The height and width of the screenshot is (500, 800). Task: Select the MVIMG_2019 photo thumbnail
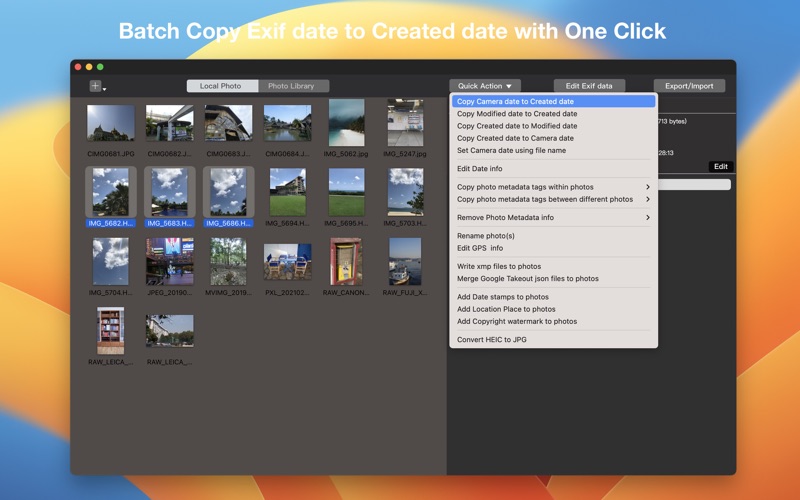pyautogui.click(x=229, y=262)
